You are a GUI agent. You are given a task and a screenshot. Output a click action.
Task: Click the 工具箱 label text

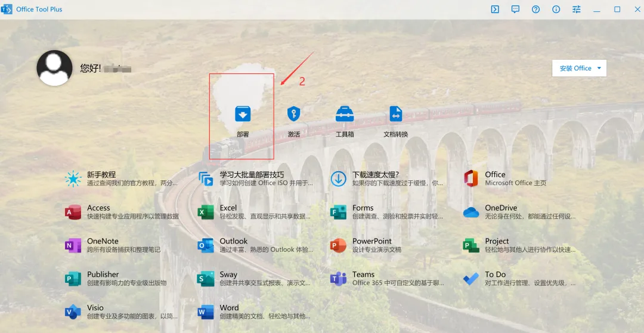point(345,134)
